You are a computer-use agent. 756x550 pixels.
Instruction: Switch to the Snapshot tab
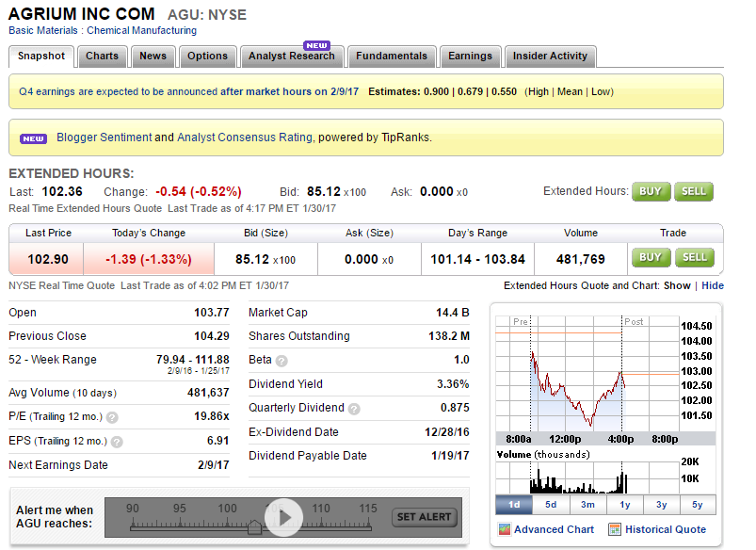tap(41, 56)
